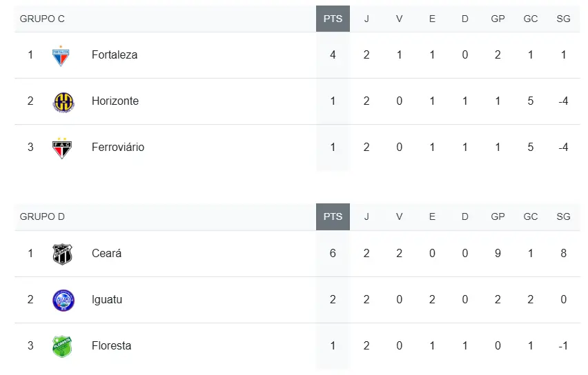Click SG column header in Grupo C
The width and height of the screenshot is (588, 375).
pyautogui.click(x=563, y=19)
